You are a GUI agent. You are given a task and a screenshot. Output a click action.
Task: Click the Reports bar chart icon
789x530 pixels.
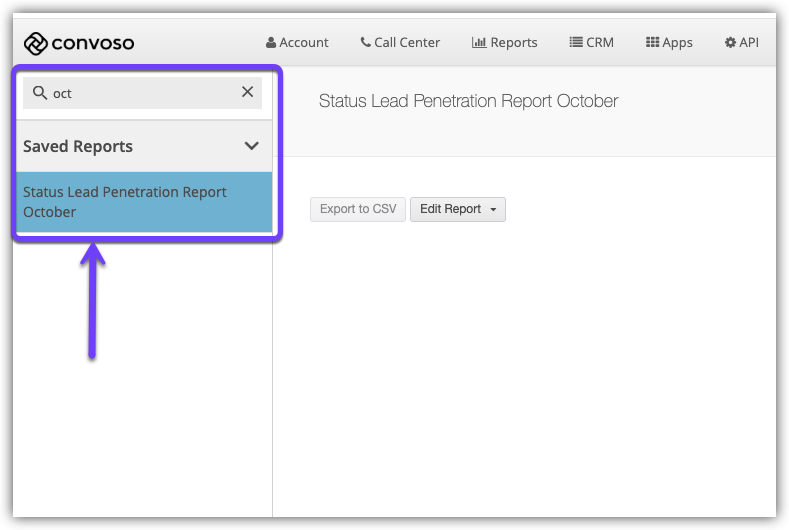479,43
